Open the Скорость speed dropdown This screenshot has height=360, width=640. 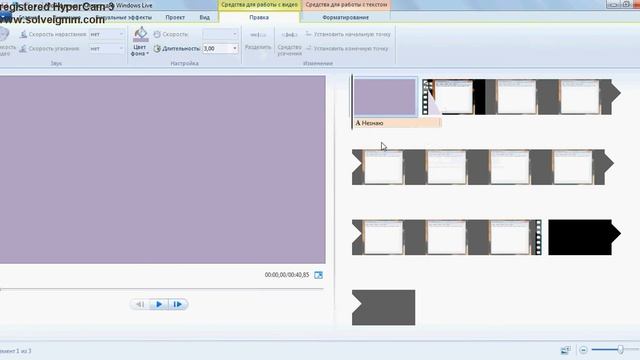(x=235, y=34)
